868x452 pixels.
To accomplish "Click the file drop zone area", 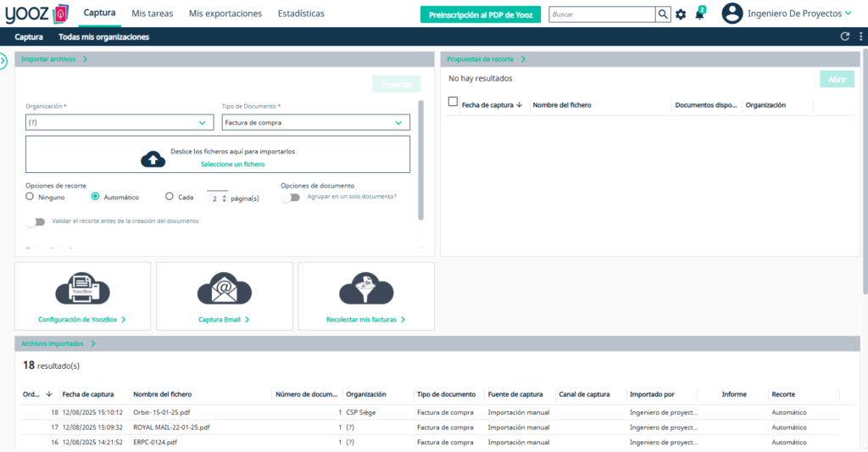I will [x=218, y=154].
